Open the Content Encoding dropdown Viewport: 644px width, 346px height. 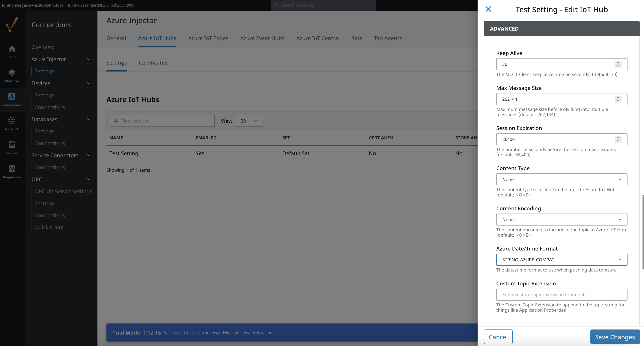tap(562, 220)
